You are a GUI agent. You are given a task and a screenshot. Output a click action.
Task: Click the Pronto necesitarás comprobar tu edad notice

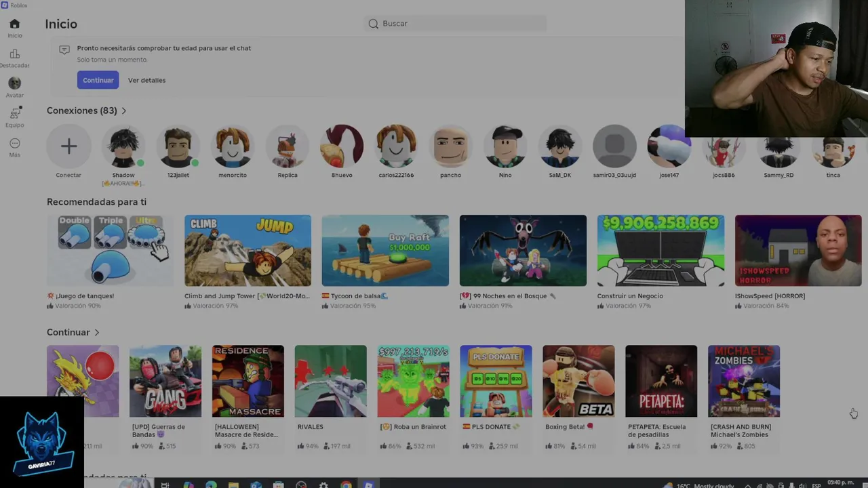(x=164, y=48)
